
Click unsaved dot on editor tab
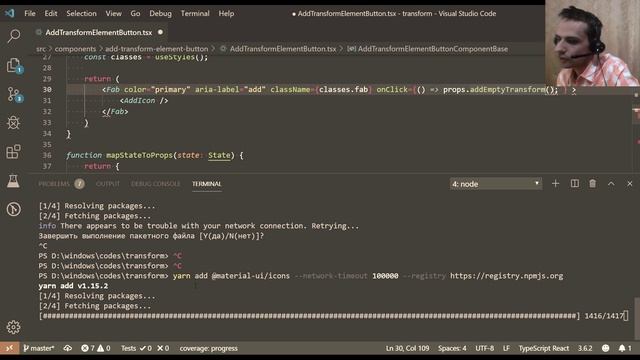160,32
